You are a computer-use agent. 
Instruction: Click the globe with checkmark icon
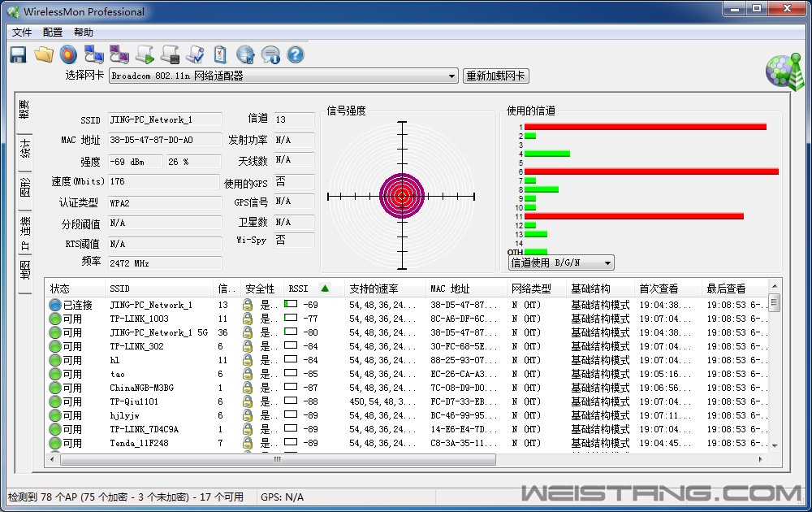[245, 54]
